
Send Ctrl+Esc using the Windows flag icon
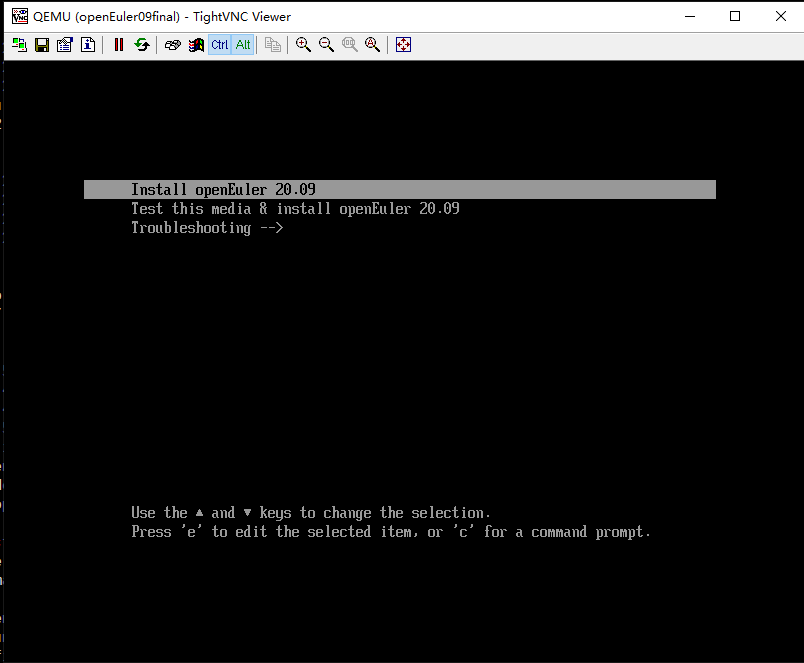pyautogui.click(x=196, y=45)
